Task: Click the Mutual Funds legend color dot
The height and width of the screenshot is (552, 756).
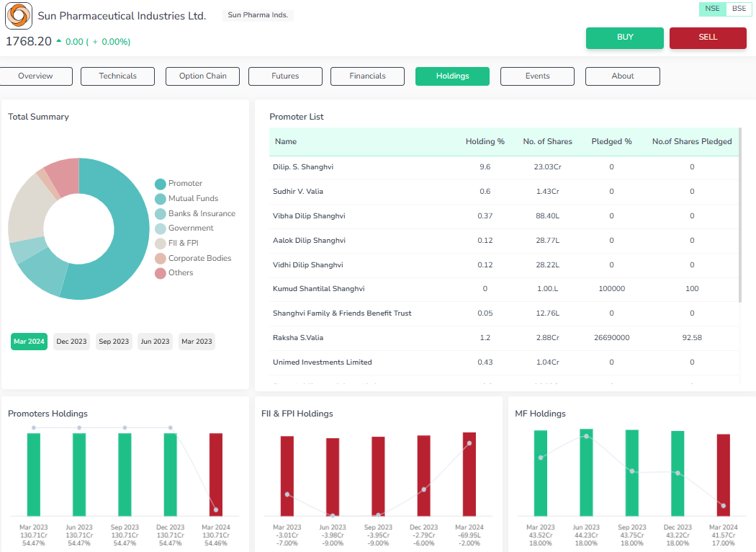Action: [x=161, y=199]
